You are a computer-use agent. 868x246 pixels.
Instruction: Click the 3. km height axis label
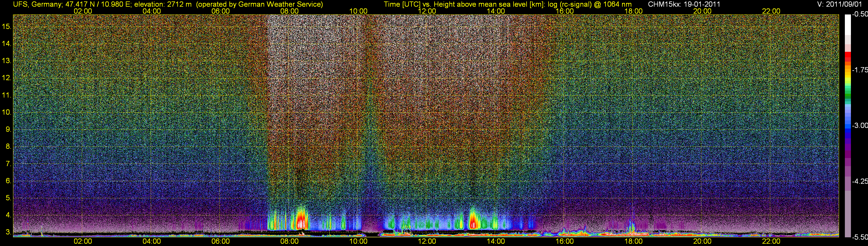[8, 232]
